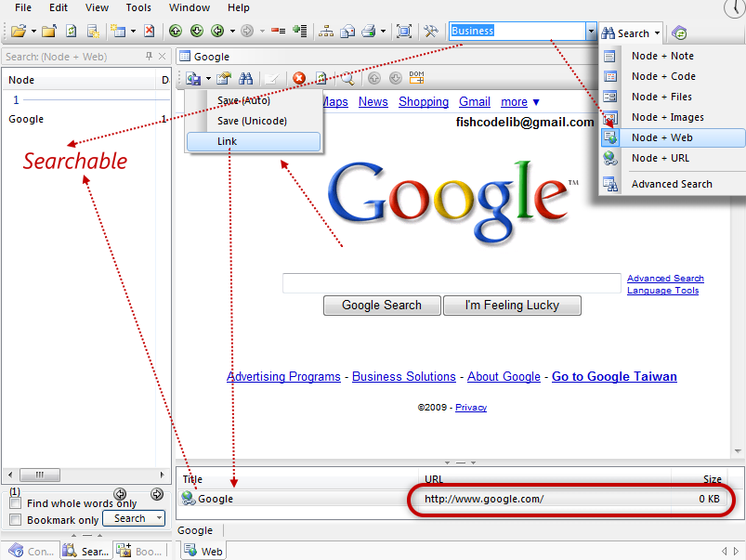Screen dimensions: 746x560
Task: Choose Link from save menu
Action: (254, 141)
